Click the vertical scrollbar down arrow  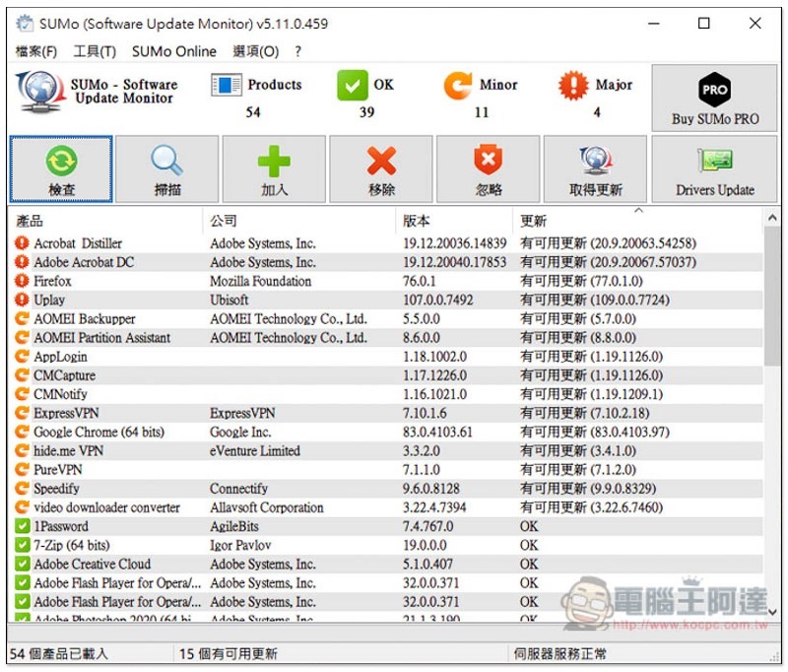point(772,613)
